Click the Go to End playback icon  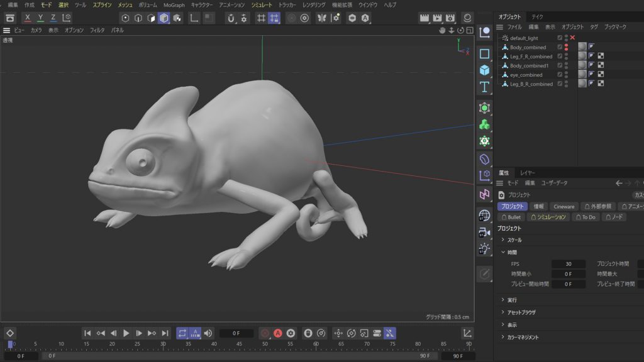click(x=165, y=333)
